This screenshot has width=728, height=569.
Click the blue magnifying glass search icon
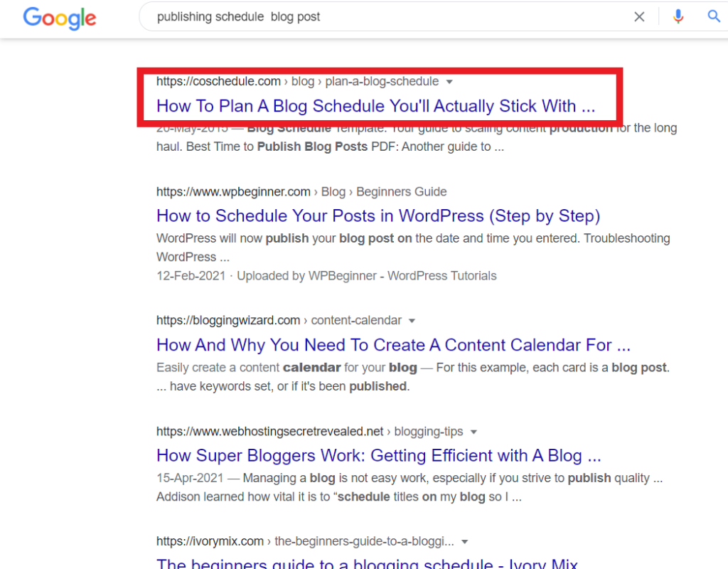point(714,16)
